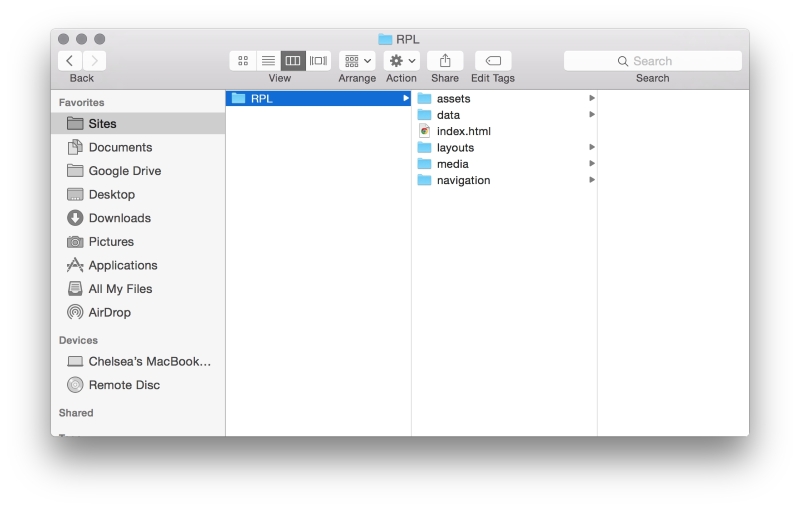Click the AirDrop radar icon
The width and height of the screenshot is (800, 509).
point(75,312)
